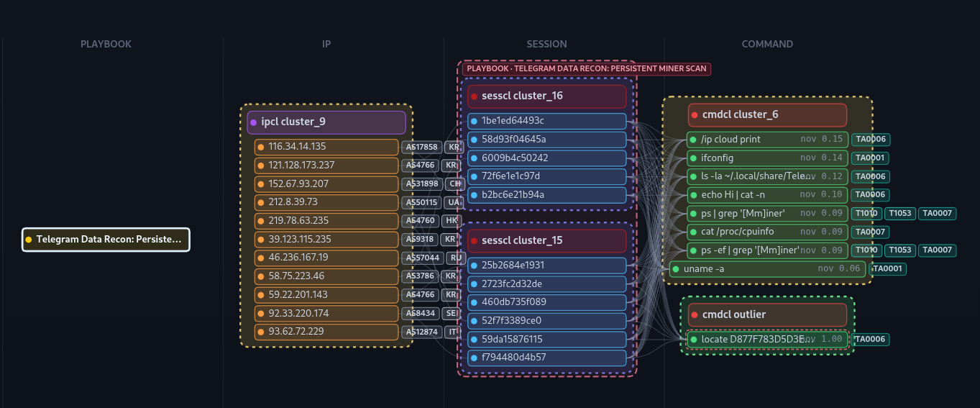Select IP node 116.34.14.135

tap(326, 147)
